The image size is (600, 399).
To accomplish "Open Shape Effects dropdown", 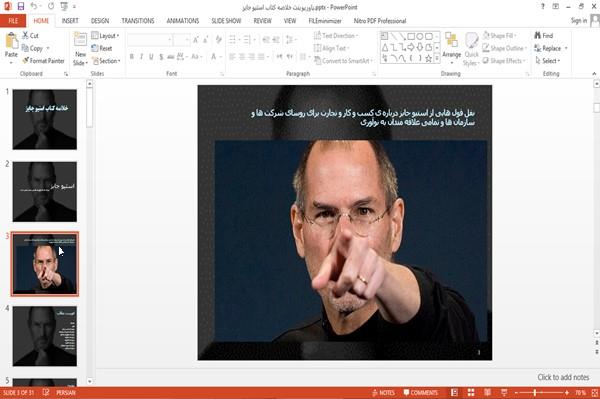I will click(x=504, y=61).
